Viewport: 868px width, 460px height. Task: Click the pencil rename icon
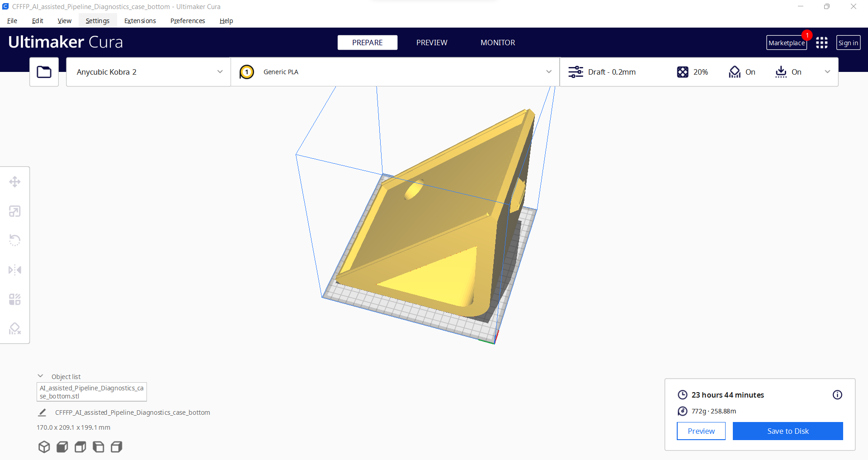click(x=42, y=413)
